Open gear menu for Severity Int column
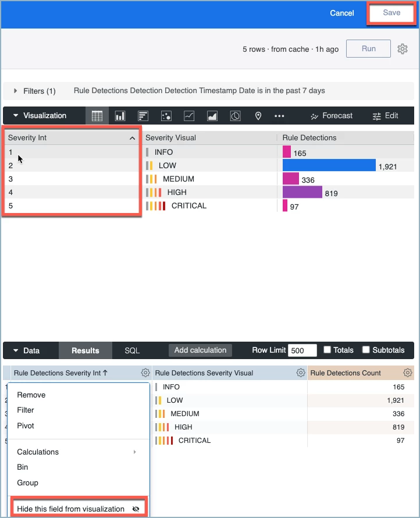Image resolution: width=420 pixels, height=518 pixels. tap(145, 372)
